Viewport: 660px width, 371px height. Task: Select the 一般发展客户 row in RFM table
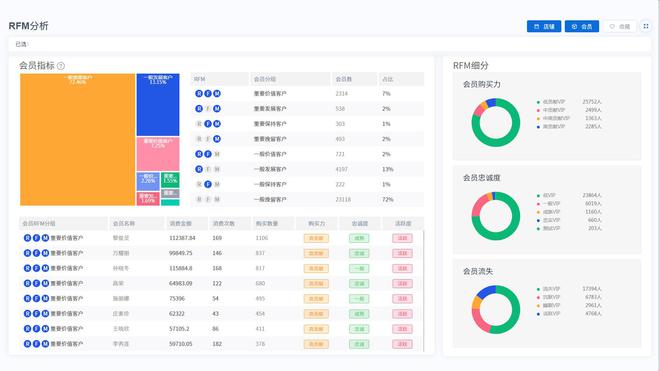[307, 169]
